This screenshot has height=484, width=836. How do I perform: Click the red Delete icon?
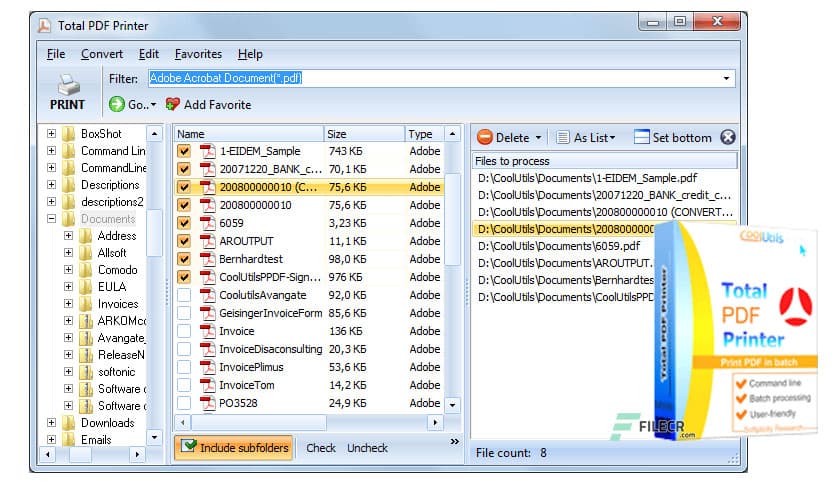point(485,137)
